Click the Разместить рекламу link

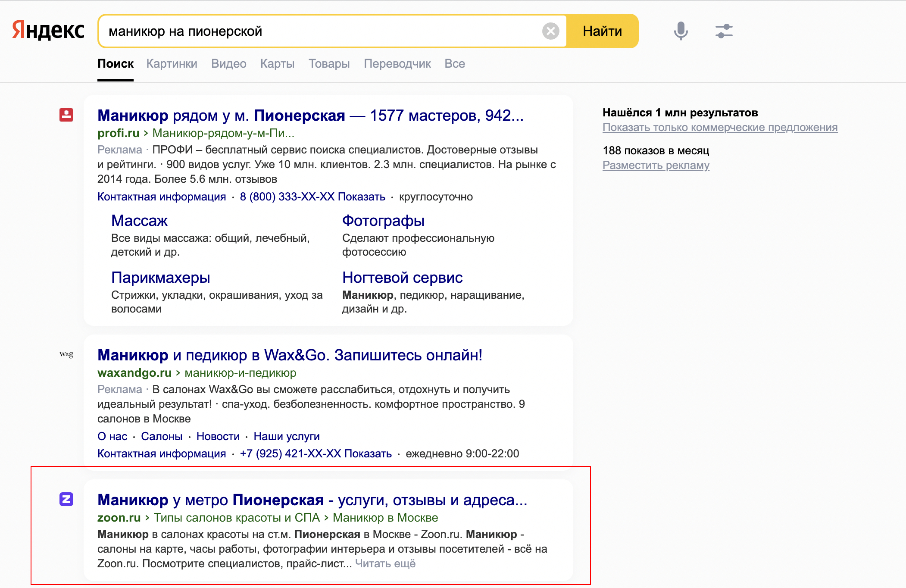(x=656, y=166)
